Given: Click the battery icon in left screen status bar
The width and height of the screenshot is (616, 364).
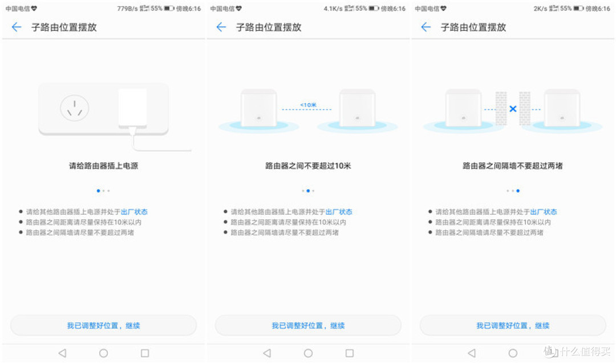Looking at the screenshot, I should (x=169, y=8).
